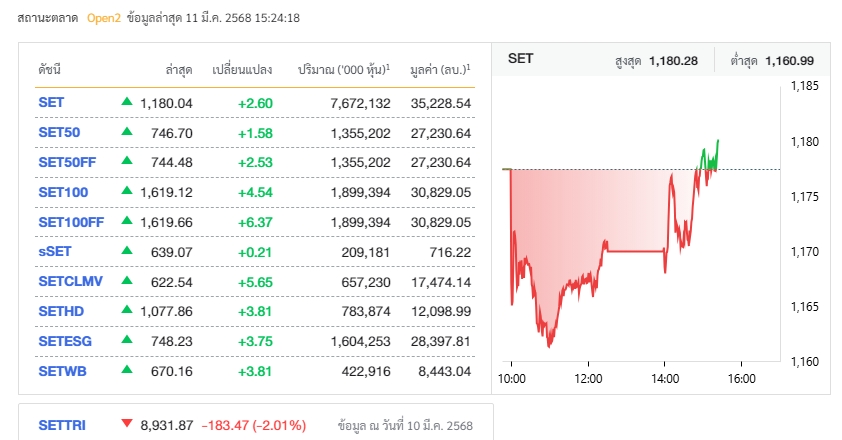Click the SET index link
This screenshot has width=842, height=440.
50,103
